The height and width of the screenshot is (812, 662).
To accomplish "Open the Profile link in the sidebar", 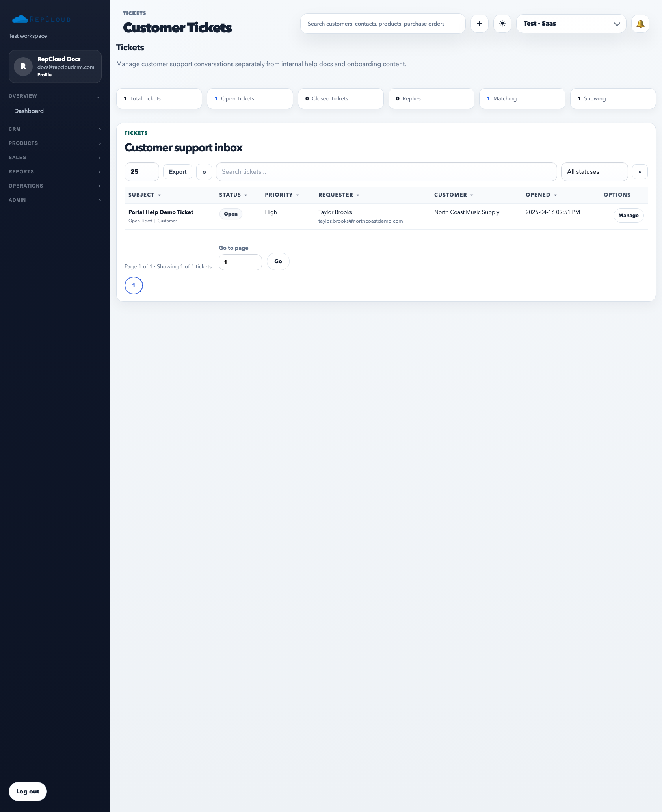I will 45,75.
